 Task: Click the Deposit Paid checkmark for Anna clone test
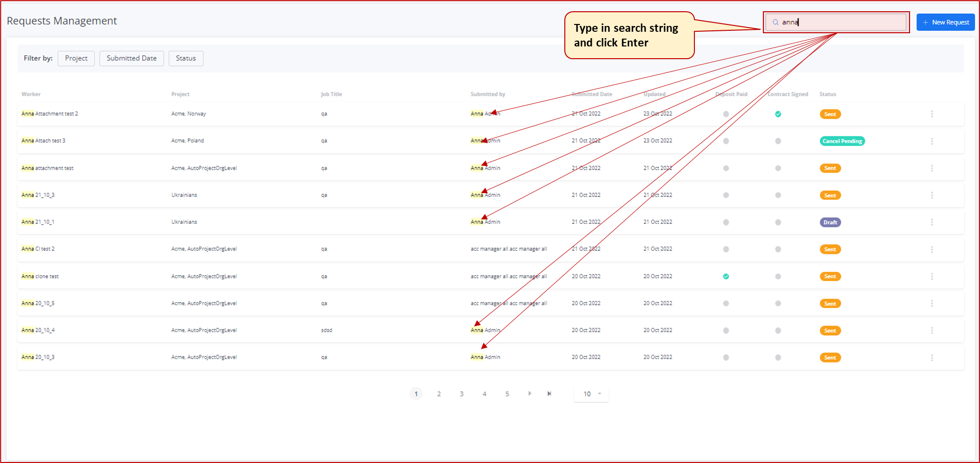[x=726, y=276]
